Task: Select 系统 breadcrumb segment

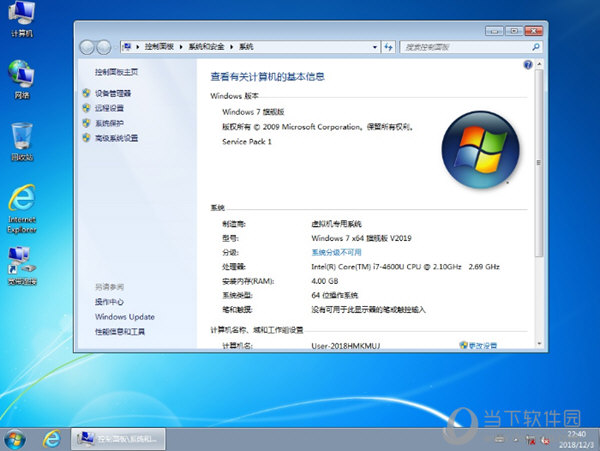Action: [246, 47]
